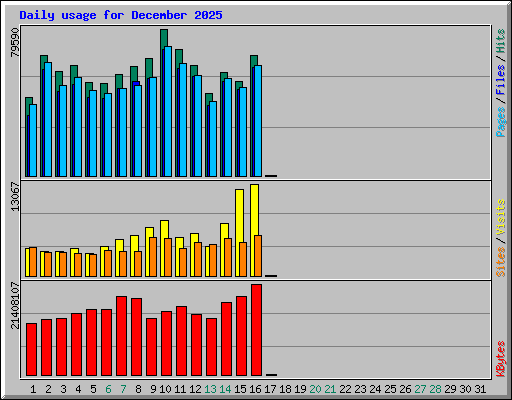Click day 16 on the x-axis
Viewport: 512px width, 400px height.
255,389
